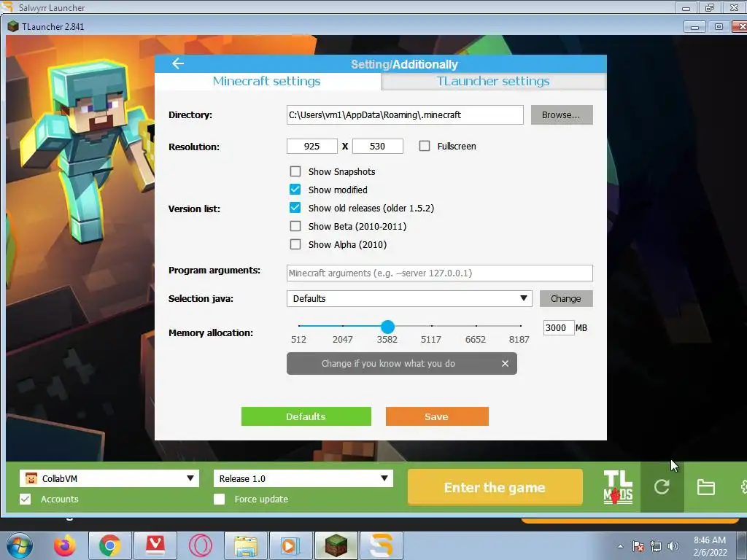
Task: Click the memory allocation slider handle
Action: (x=387, y=327)
